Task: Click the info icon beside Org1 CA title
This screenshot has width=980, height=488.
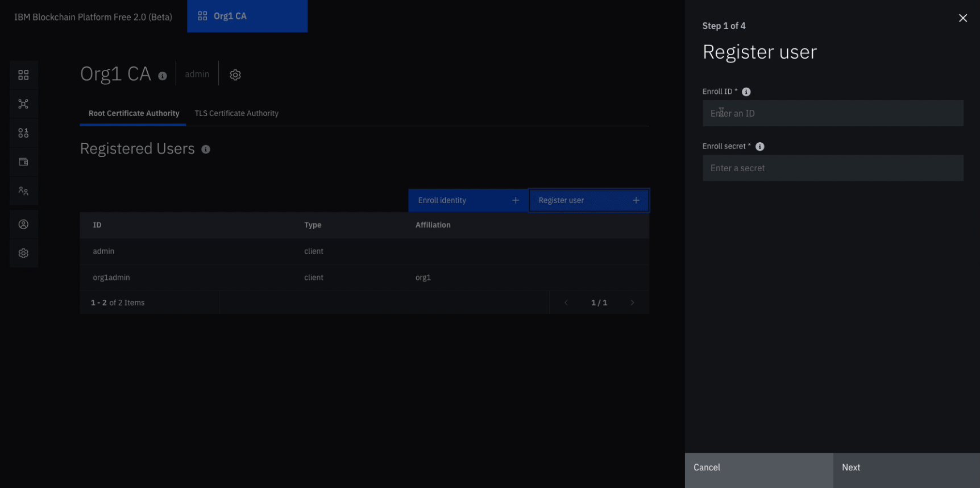Action: pos(163,76)
